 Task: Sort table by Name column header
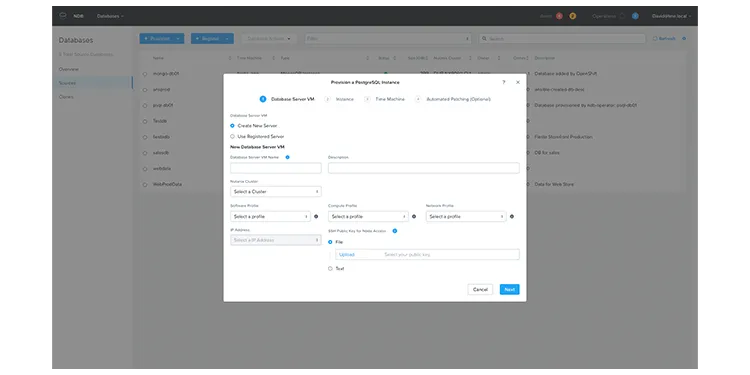158,58
